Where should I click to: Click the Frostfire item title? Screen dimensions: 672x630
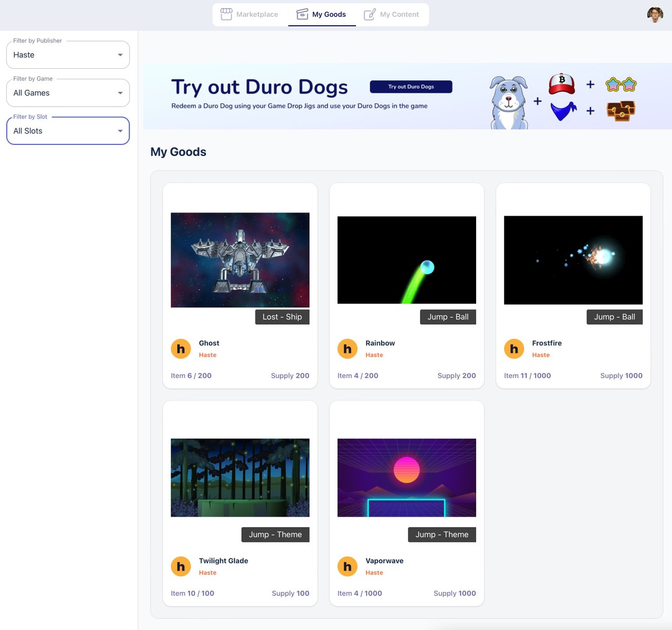547,343
